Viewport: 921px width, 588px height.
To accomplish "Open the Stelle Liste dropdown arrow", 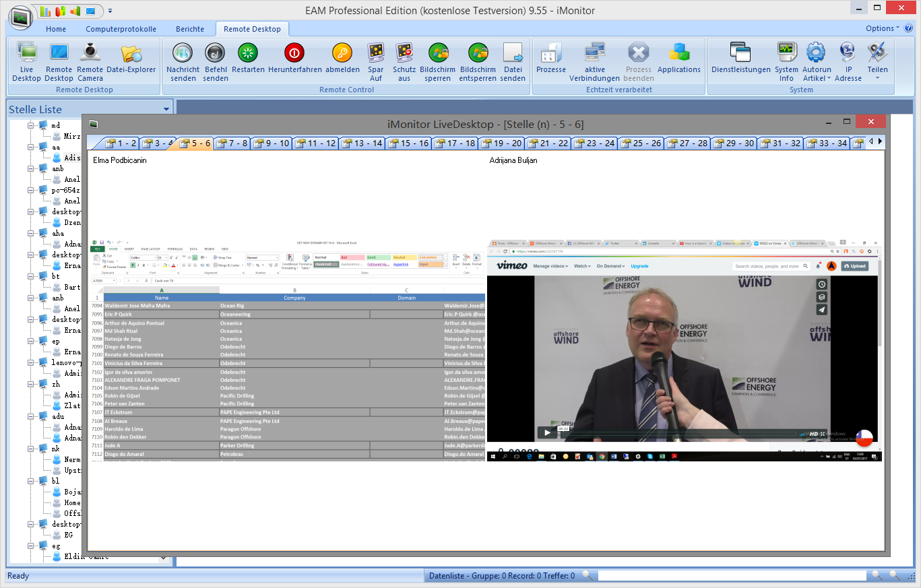I will [166, 109].
